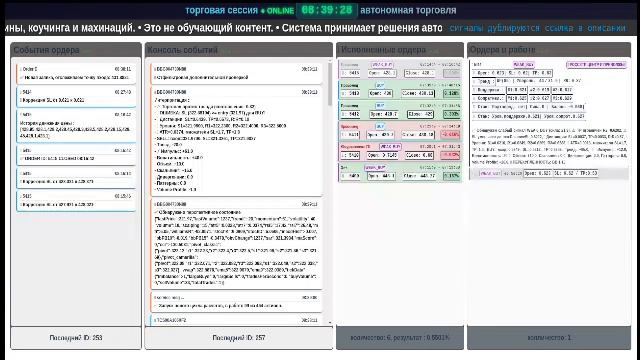Click the console events vertical scrollbar thumb
The image size is (640, 360).
[x=330, y=84]
